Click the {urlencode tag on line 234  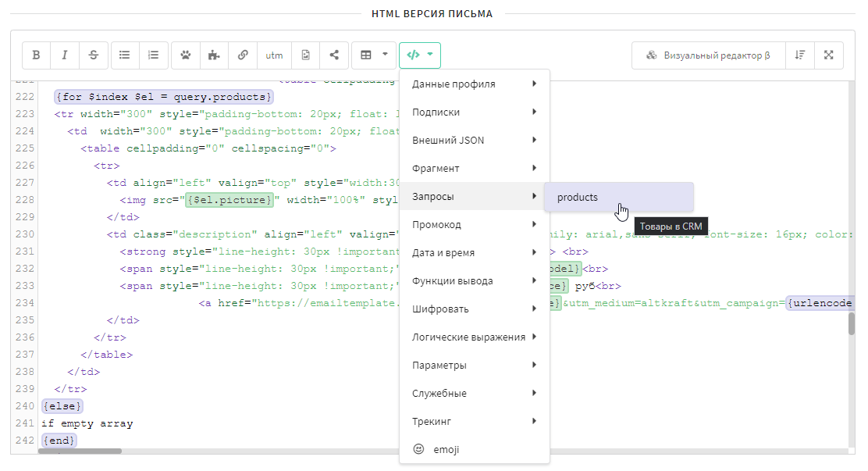[x=820, y=303]
